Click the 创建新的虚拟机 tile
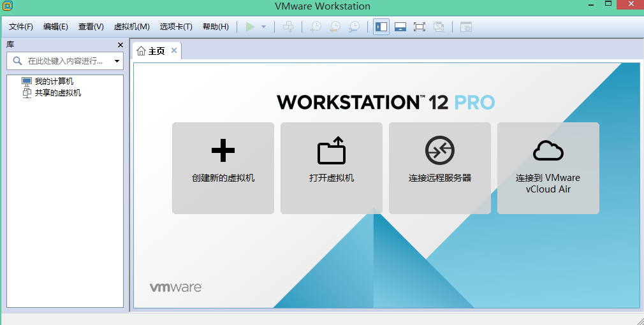This screenshot has height=325, width=644. click(223, 168)
